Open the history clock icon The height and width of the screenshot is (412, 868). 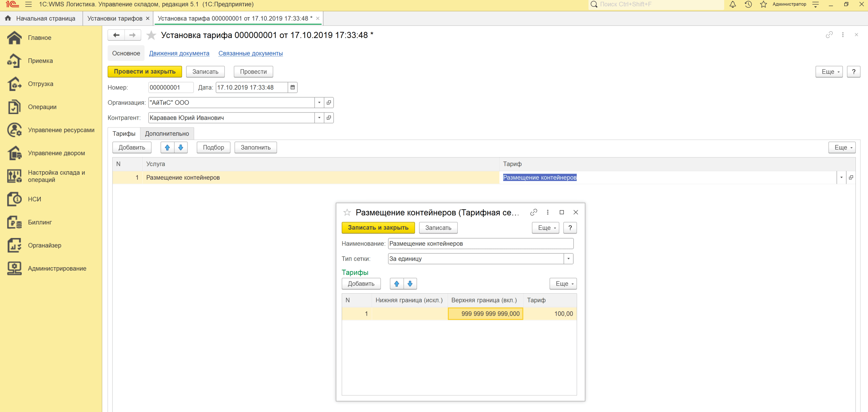click(748, 4)
